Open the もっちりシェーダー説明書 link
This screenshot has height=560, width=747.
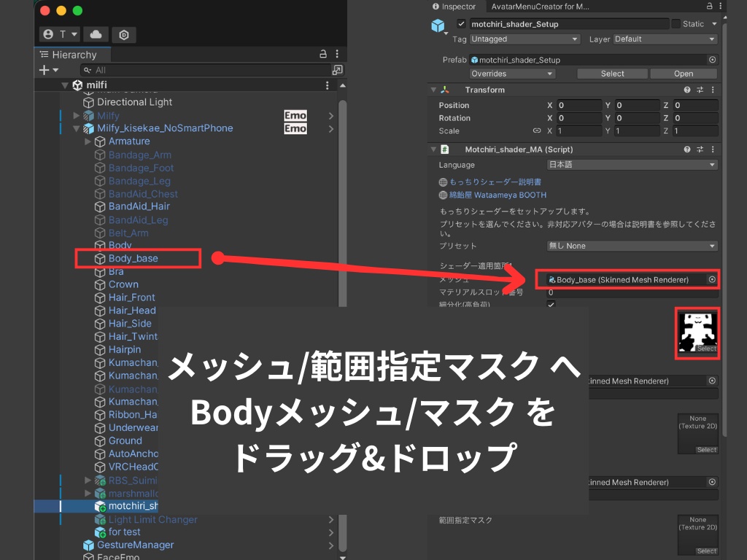pyautogui.click(x=495, y=182)
